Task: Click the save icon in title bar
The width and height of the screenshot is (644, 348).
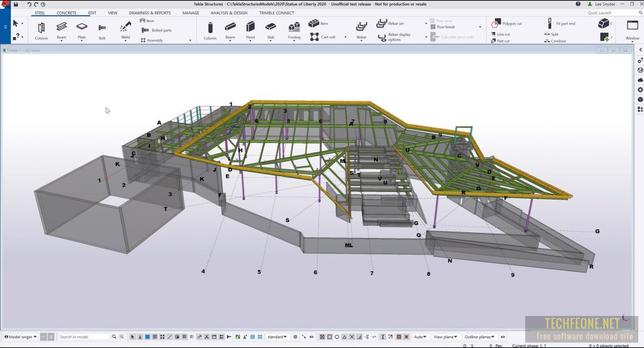Action: coord(16,4)
